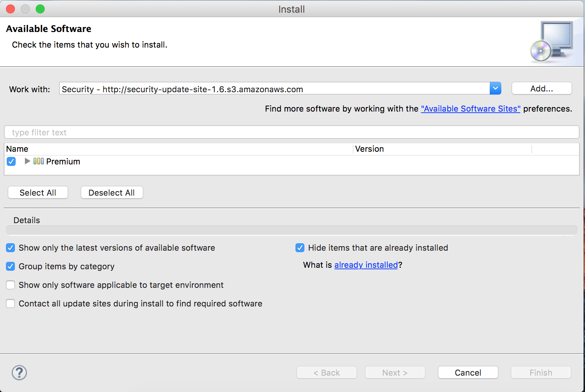Enable Show only software applicable to target environment

[x=10, y=285]
